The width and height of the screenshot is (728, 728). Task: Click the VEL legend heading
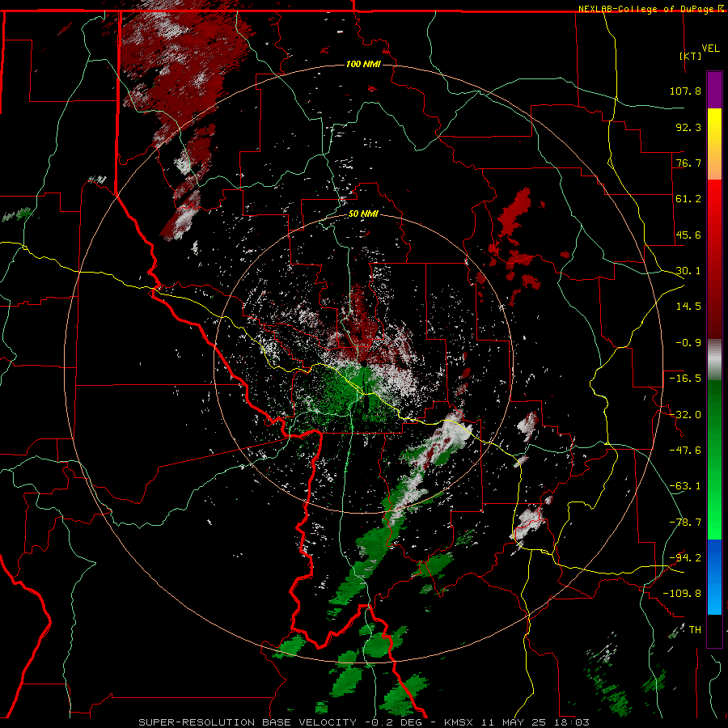(x=711, y=49)
